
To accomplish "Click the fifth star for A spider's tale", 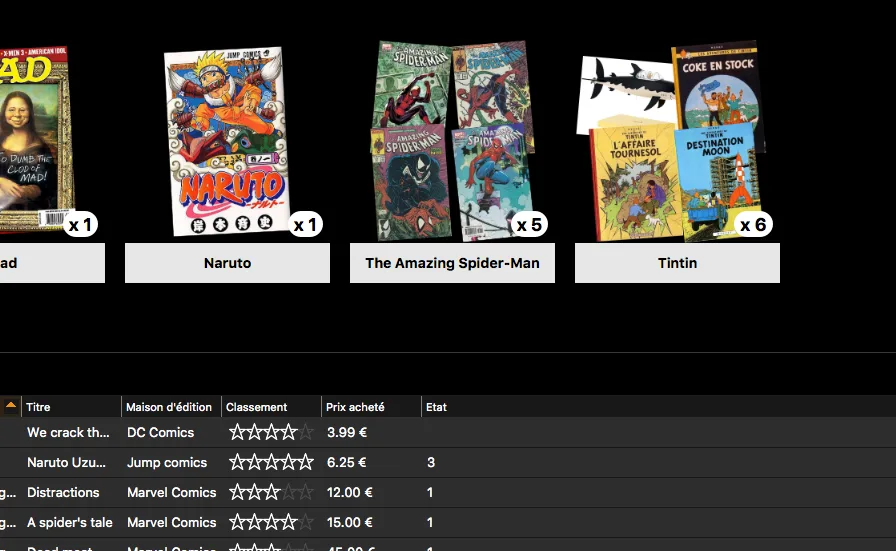I will (306, 523).
